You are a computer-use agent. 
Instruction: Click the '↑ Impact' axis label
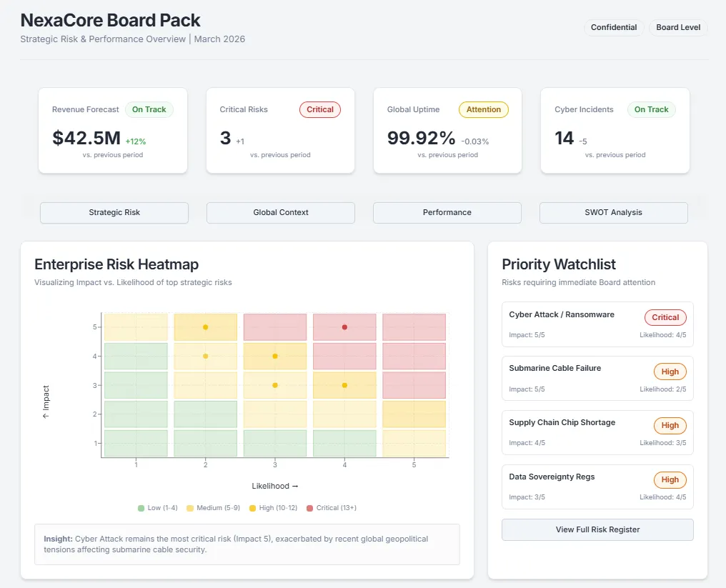[46, 402]
